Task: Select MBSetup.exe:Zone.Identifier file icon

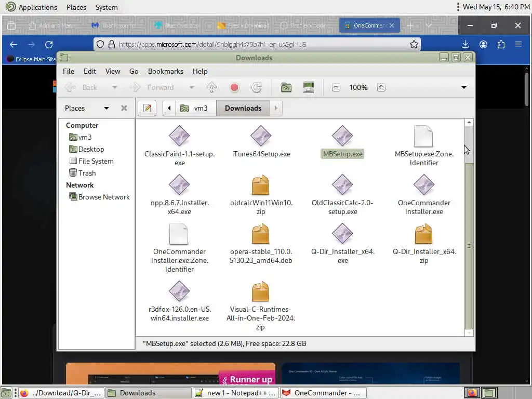Action: point(423,136)
